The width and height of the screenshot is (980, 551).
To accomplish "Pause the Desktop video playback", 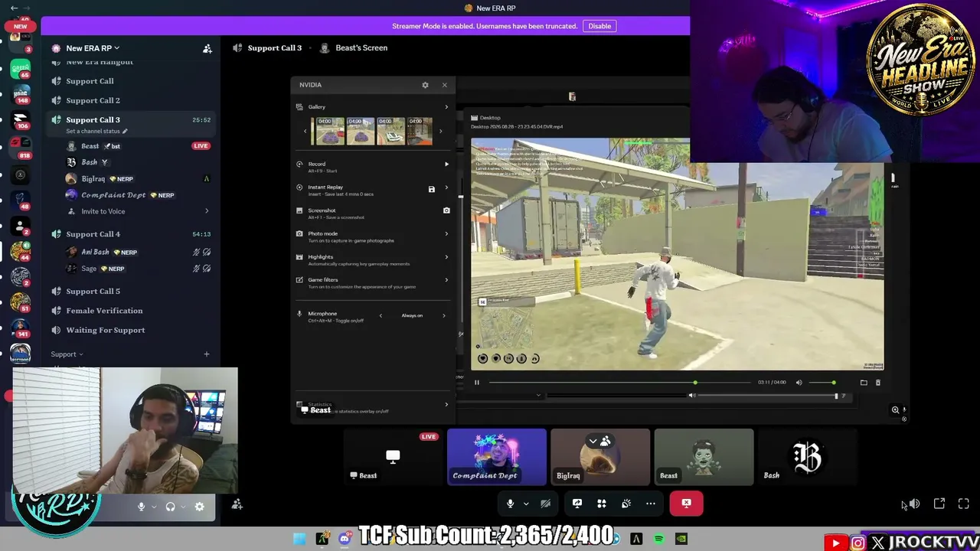I will (x=476, y=383).
